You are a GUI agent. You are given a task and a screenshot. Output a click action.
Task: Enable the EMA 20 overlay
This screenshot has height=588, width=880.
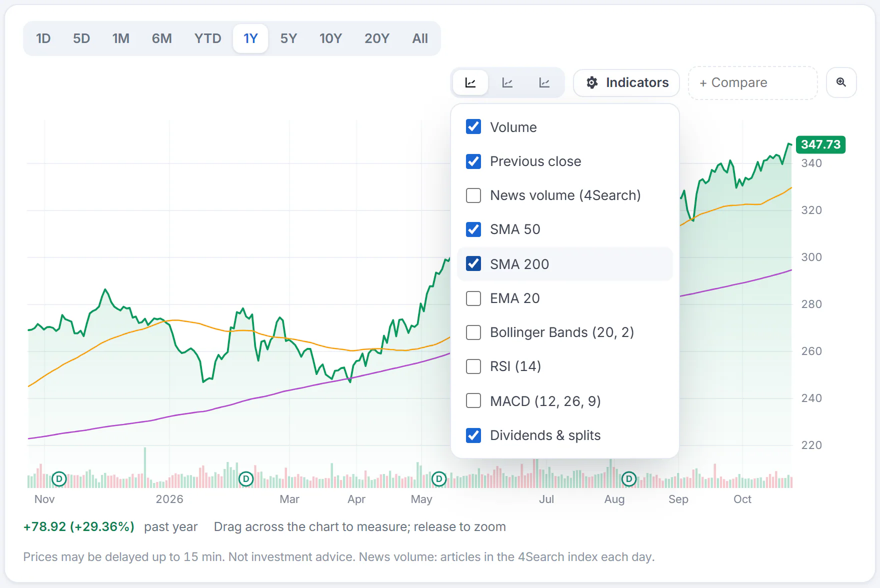pyautogui.click(x=473, y=298)
